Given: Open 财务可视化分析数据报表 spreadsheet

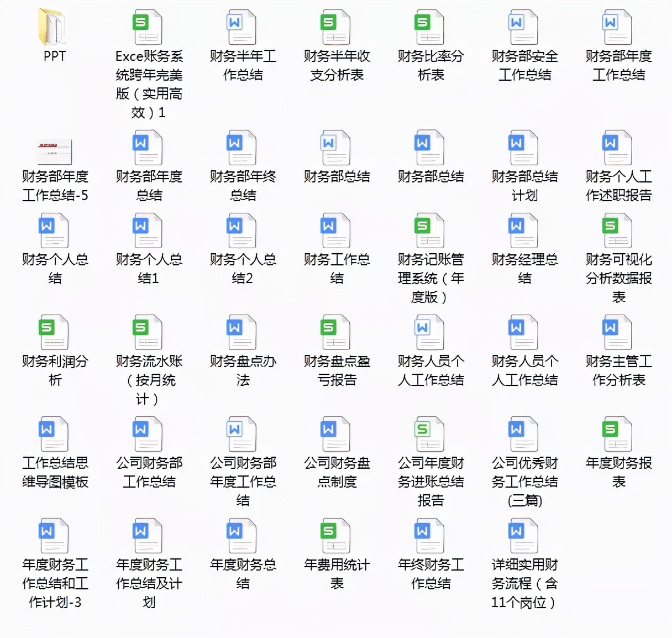Looking at the screenshot, I should pos(617,231).
